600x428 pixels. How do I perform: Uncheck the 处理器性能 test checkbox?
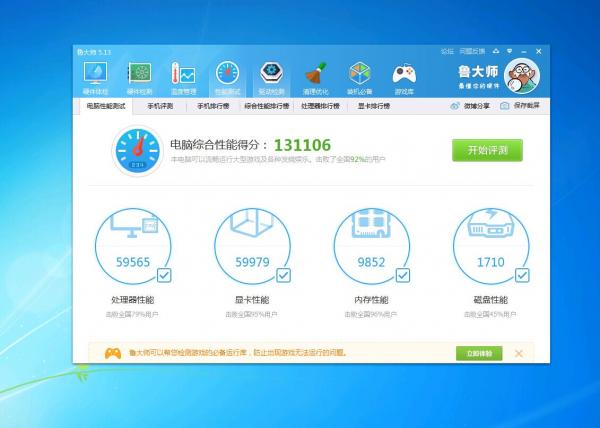tap(164, 275)
